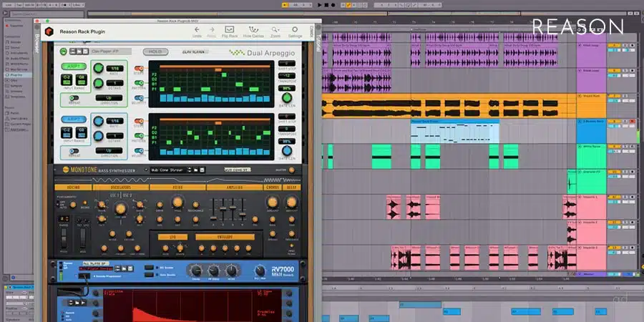Browse Monotone patch folder icon
The height and width of the screenshot is (322, 644).
tap(196, 170)
